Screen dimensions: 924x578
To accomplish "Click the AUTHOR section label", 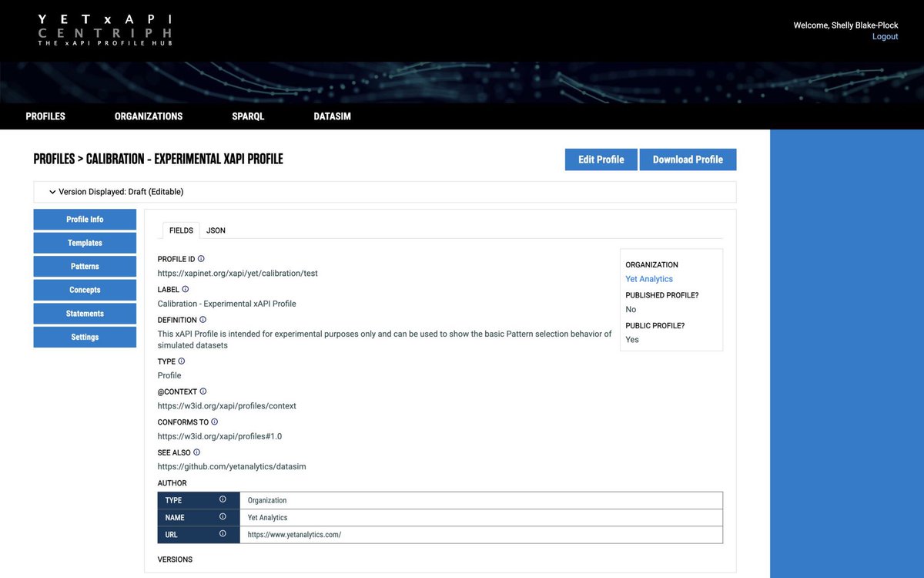I will point(172,483).
